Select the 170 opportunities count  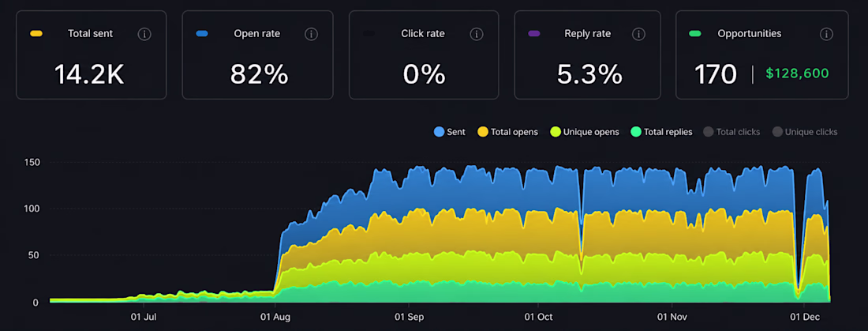click(716, 74)
